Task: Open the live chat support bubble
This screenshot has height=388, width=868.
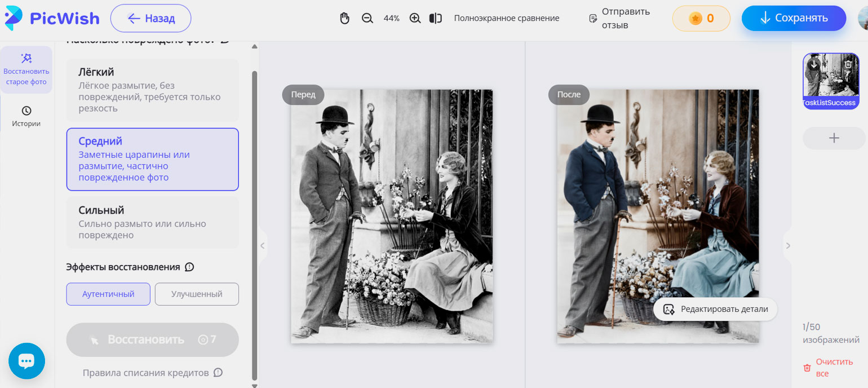Action: 26,361
